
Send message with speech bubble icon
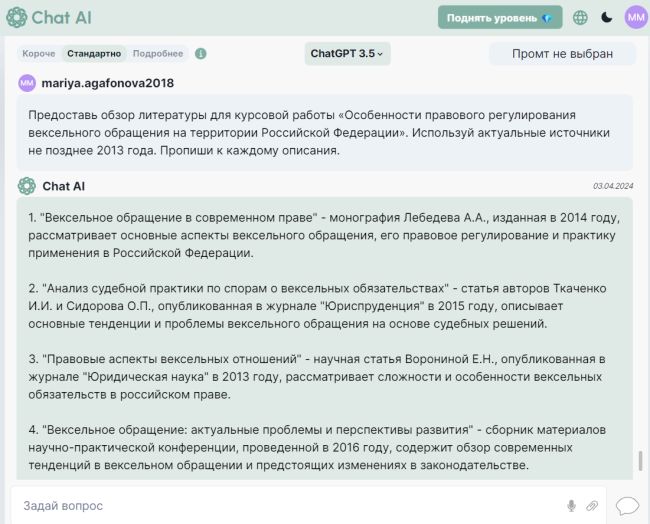[627, 505]
